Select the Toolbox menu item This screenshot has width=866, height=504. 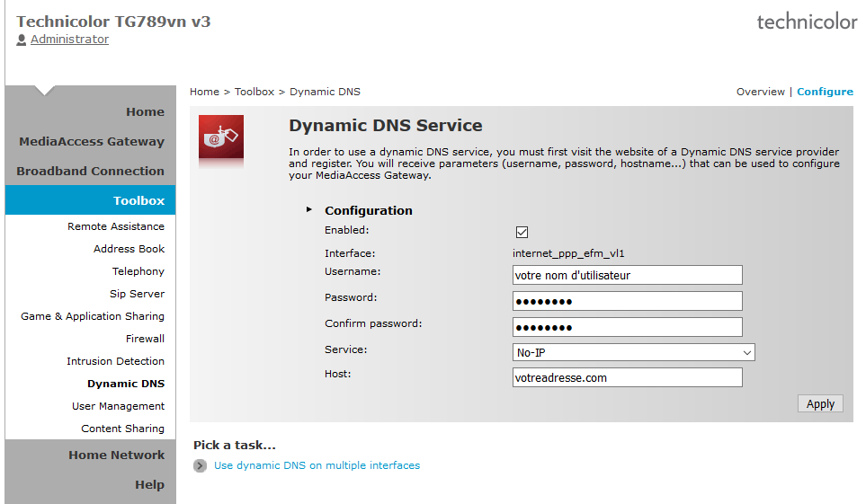click(90, 200)
